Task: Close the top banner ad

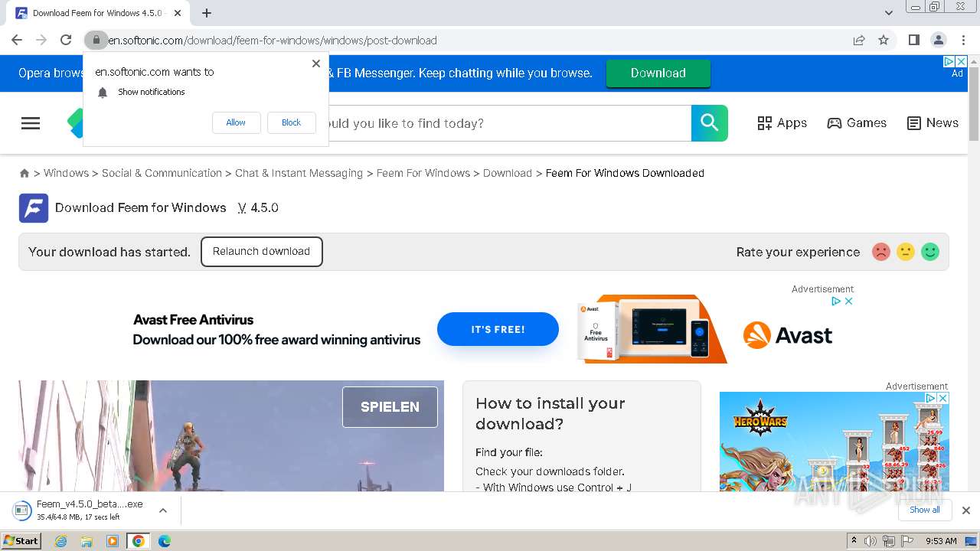Action: 962,61
